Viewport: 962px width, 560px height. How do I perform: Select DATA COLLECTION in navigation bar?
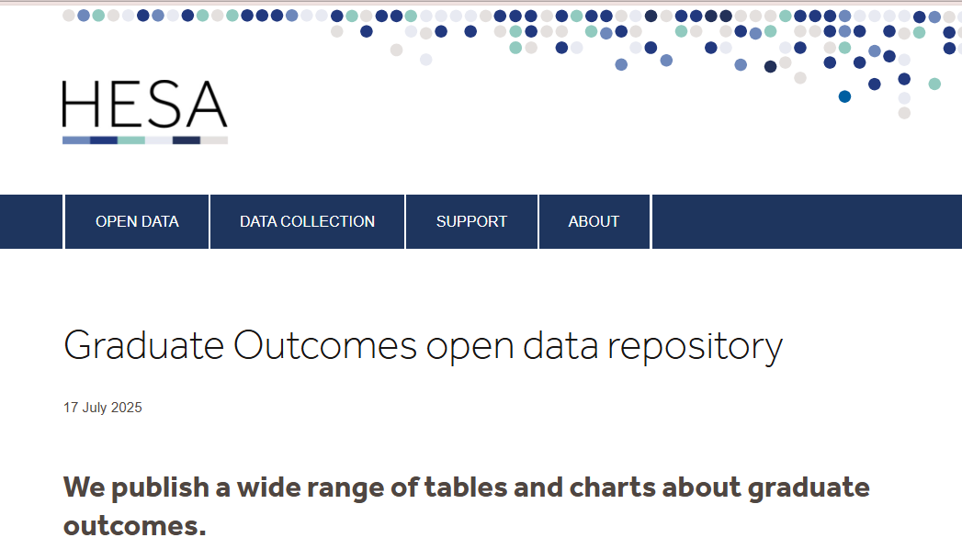click(x=308, y=222)
